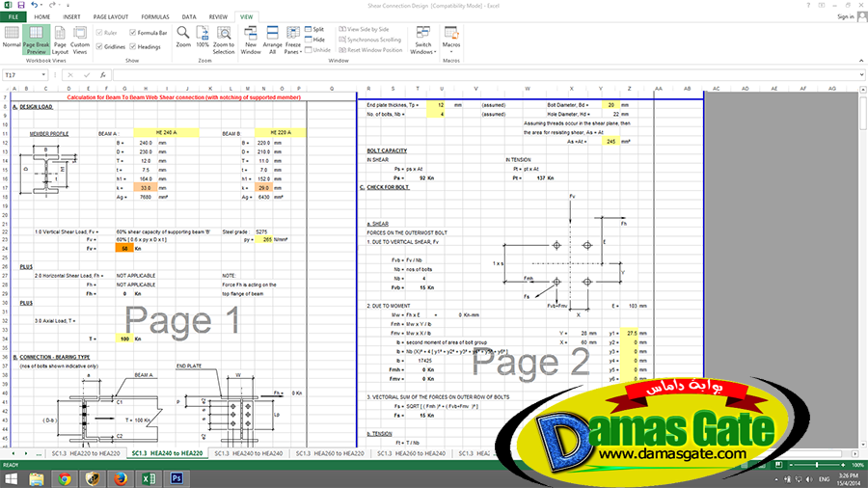The height and width of the screenshot is (488, 868).
Task: Click the Redo arrow
Action: [51, 5]
